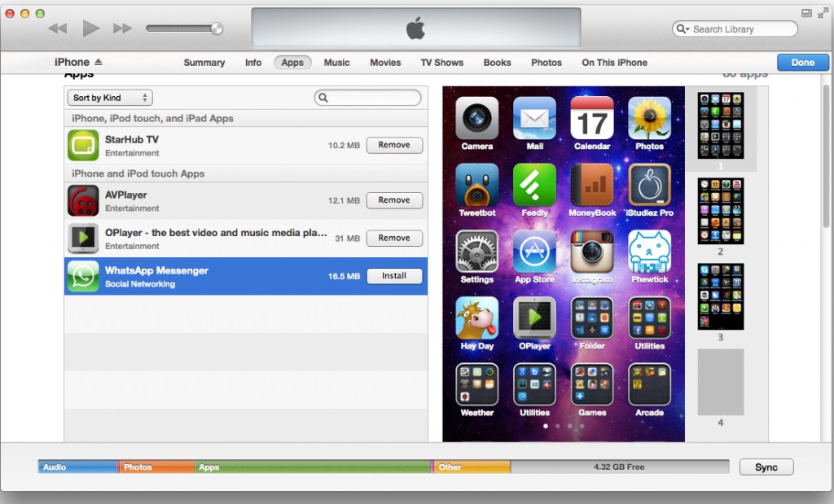The width and height of the screenshot is (834, 504).
Task: Open the Tweetbot app icon
Action: 476,186
